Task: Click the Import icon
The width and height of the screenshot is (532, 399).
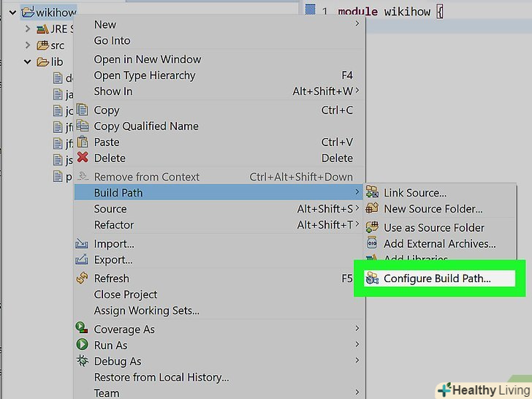Action: tap(81, 243)
